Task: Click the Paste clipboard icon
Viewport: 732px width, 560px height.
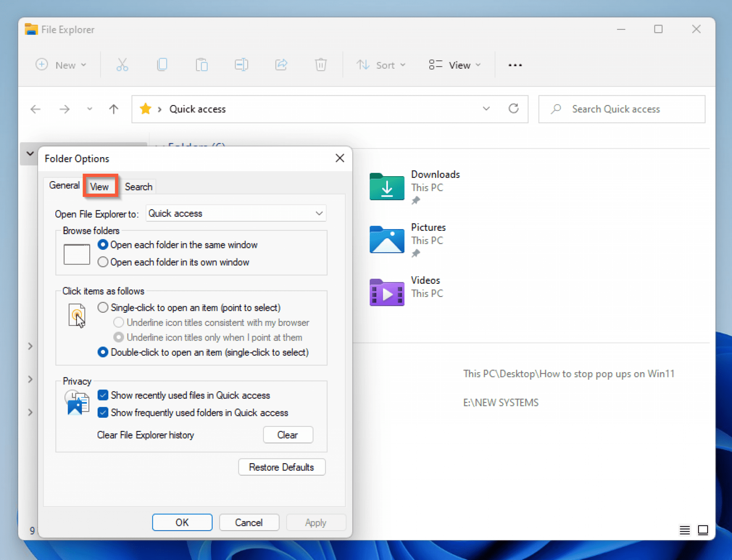Action: pyautogui.click(x=202, y=65)
